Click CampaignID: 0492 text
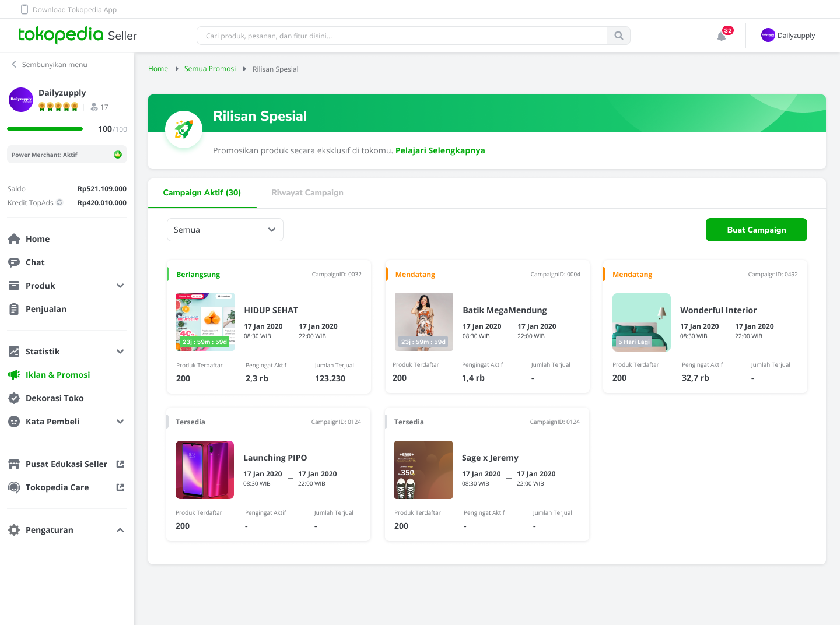Image resolution: width=840 pixels, height=625 pixels. 773,274
